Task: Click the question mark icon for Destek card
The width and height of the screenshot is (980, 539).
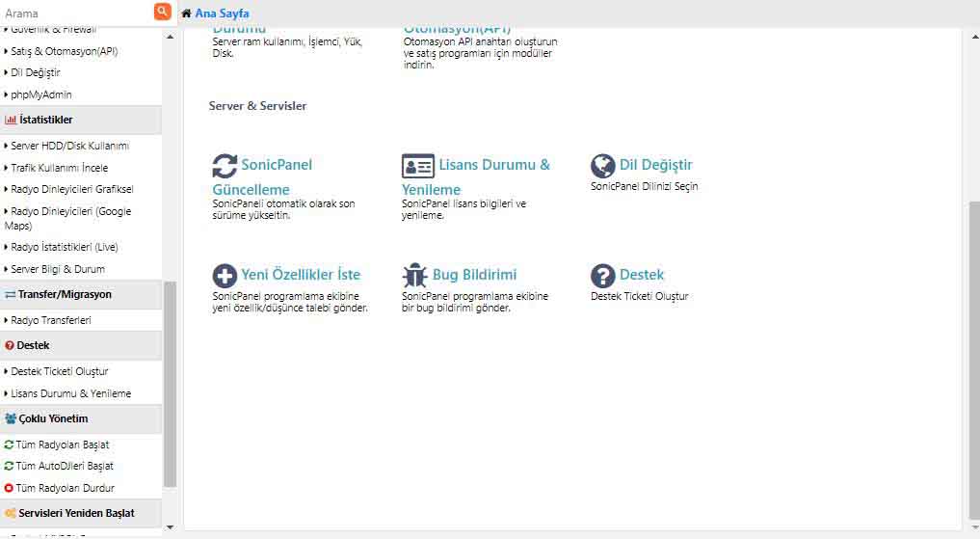Action: point(602,276)
